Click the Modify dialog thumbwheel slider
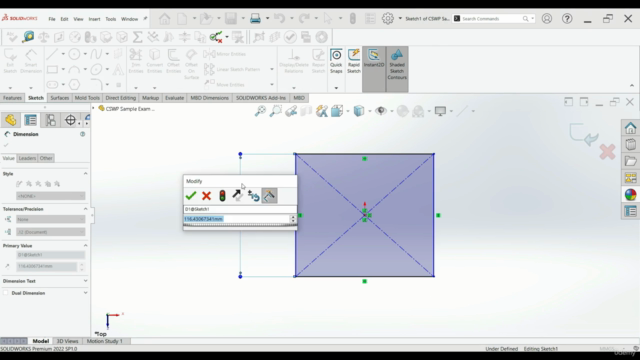The image size is (640, 360). (x=240, y=226)
